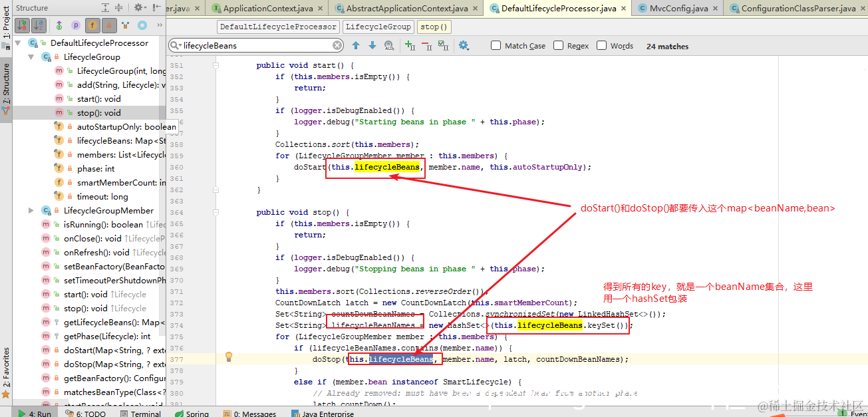Open the 0: Messages tool window
This screenshot has height=417, width=868.
click(249, 413)
